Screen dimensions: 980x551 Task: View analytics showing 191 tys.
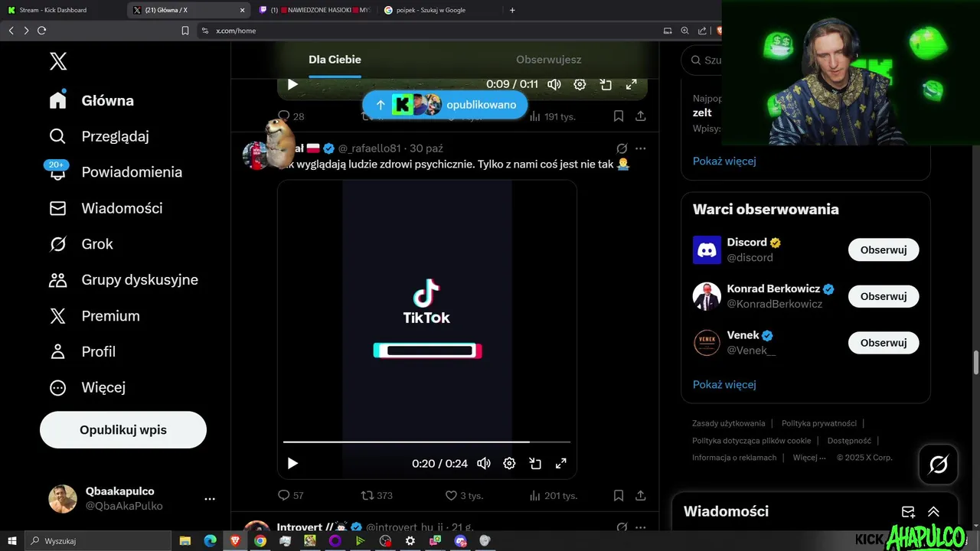point(553,116)
